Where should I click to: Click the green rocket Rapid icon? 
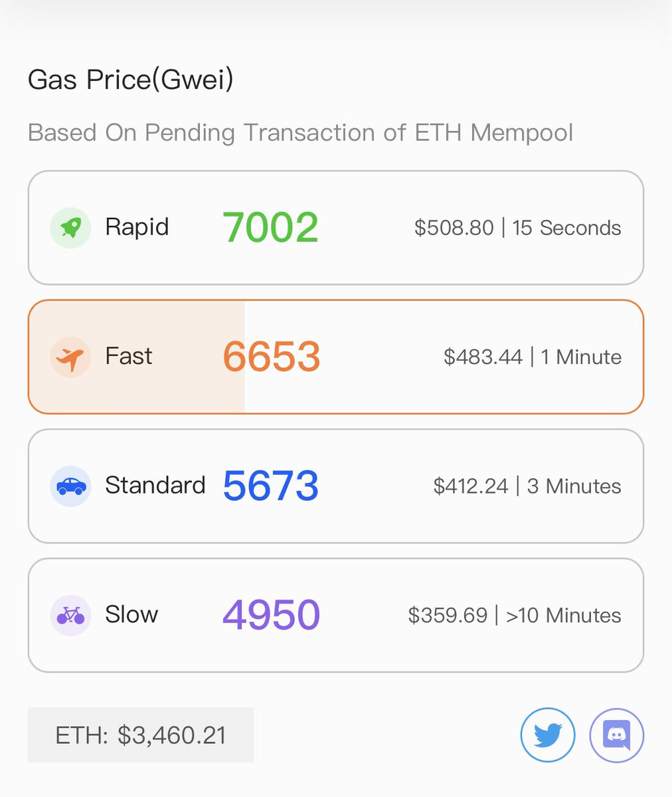point(70,228)
